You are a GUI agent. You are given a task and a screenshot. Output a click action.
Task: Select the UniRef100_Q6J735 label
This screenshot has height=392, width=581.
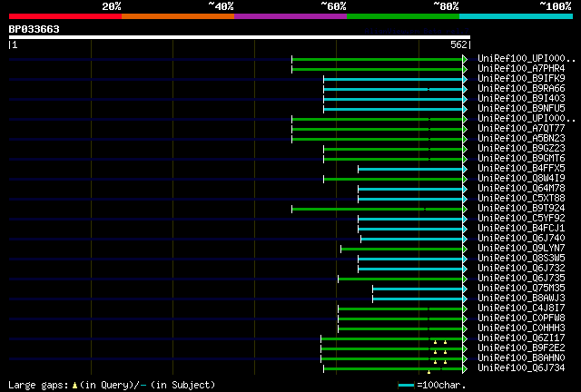click(x=521, y=279)
